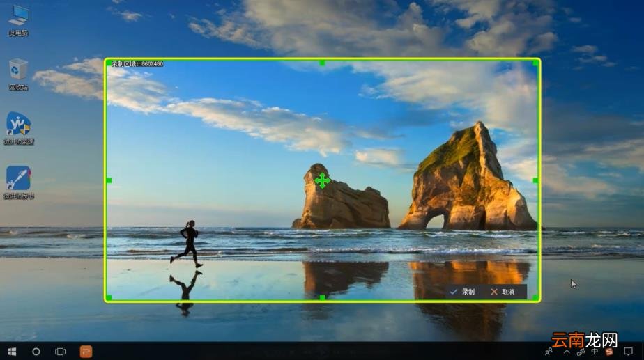The image size is (644, 360).
Task: Click the right-middle green resize handle
Action: click(x=535, y=180)
